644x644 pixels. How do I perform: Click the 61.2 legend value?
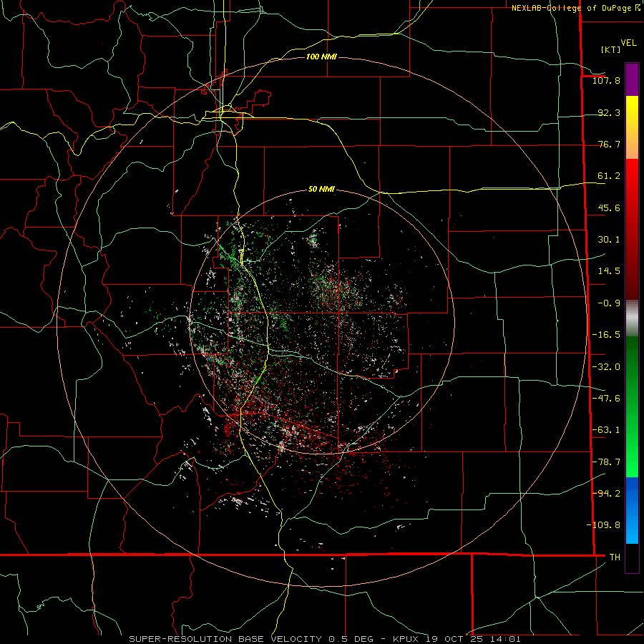[609, 176]
